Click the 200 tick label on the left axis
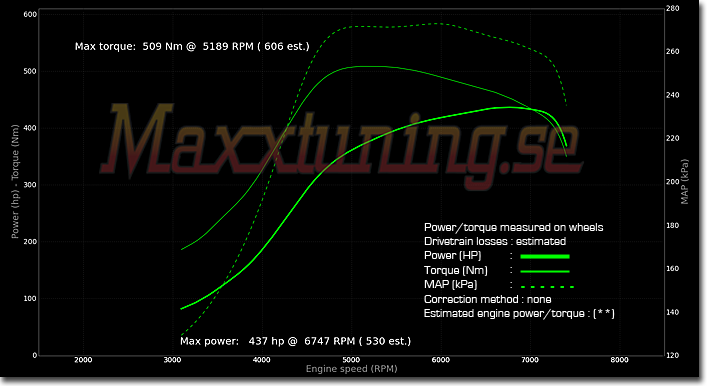The image size is (708, 386). pos(30,242)
